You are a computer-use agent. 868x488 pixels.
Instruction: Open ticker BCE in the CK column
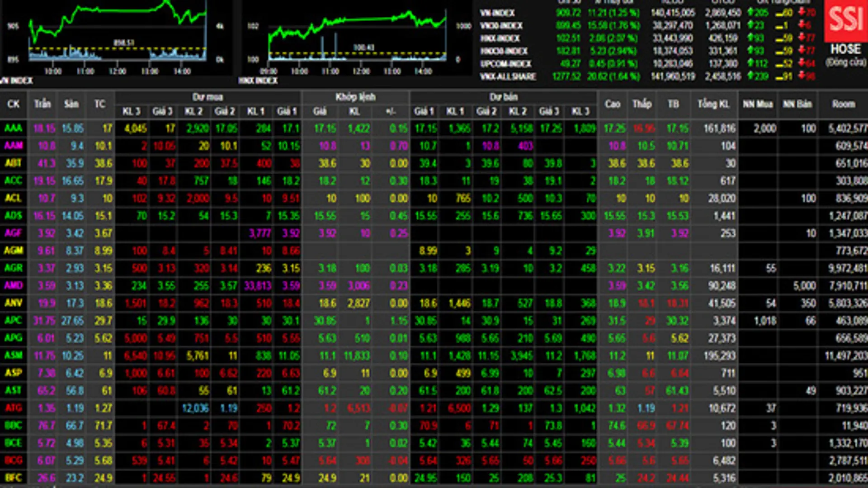point(14,443)
